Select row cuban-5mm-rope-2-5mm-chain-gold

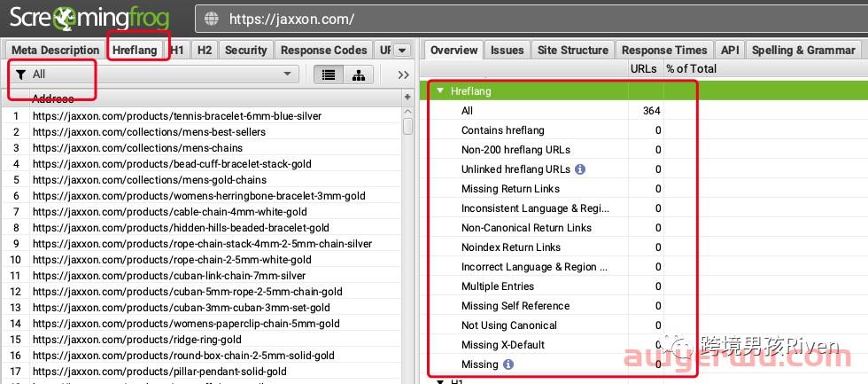(x=202, y=292)
